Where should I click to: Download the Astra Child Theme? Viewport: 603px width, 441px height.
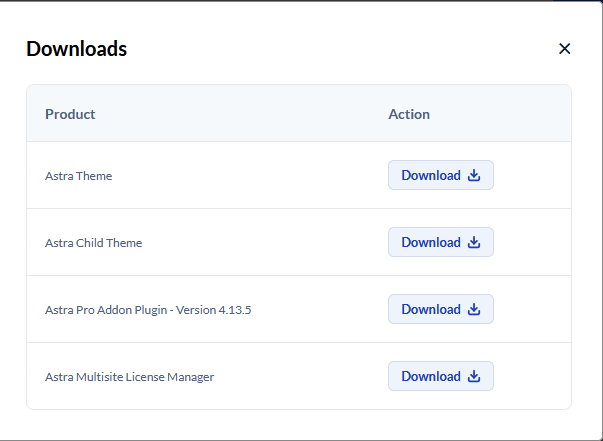pos(441,242)
